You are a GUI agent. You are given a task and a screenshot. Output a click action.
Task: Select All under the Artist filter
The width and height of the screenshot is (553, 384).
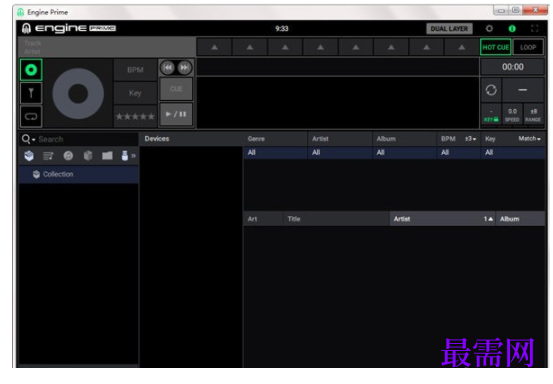pyautogui.click(x=340, y=152)
